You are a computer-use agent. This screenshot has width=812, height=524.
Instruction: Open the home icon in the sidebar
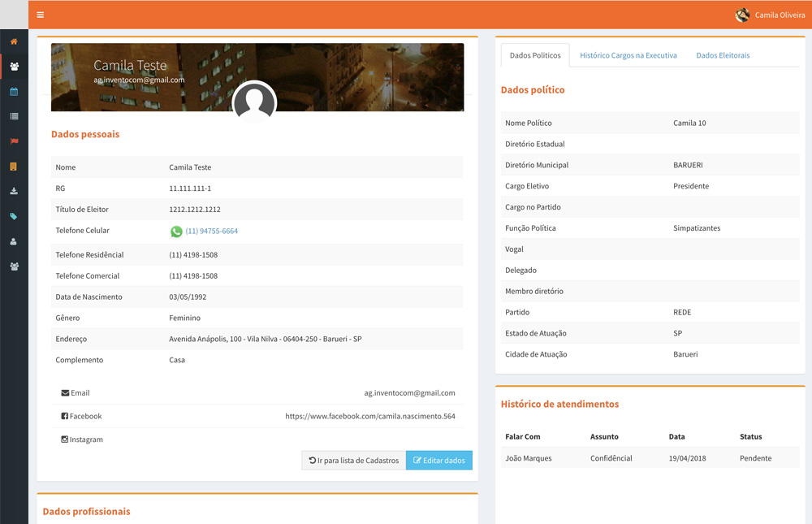coord(14,41)
